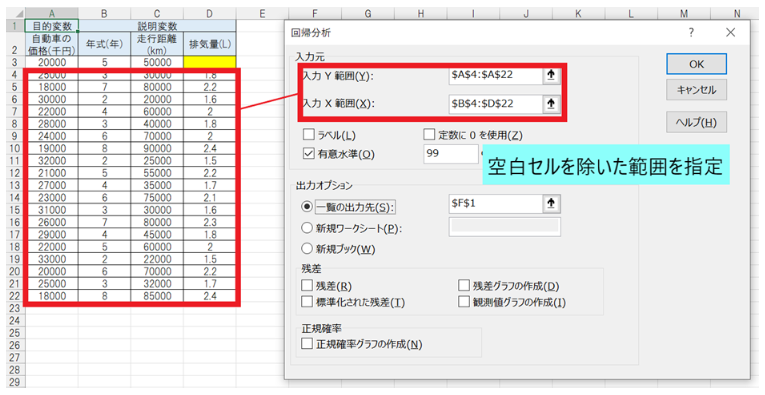Select the 走行距離(km) header cell

click(x=157, y=44)
